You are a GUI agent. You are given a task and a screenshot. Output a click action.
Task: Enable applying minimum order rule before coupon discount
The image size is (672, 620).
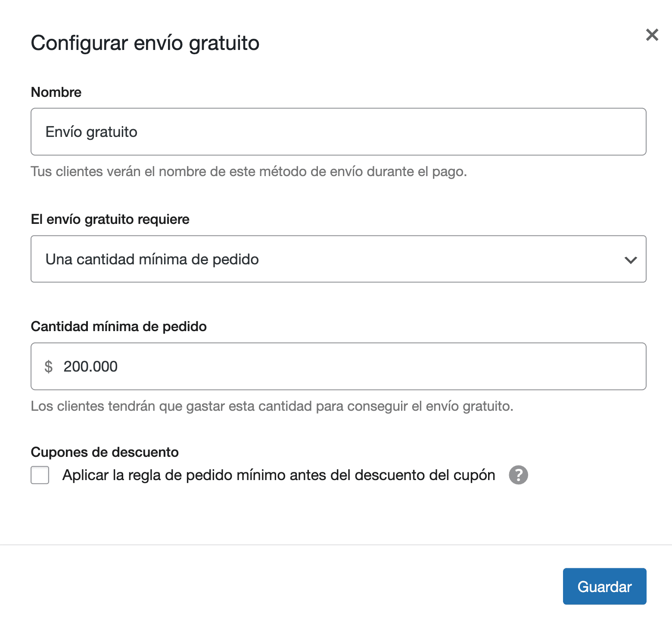(x=40, y=475)
